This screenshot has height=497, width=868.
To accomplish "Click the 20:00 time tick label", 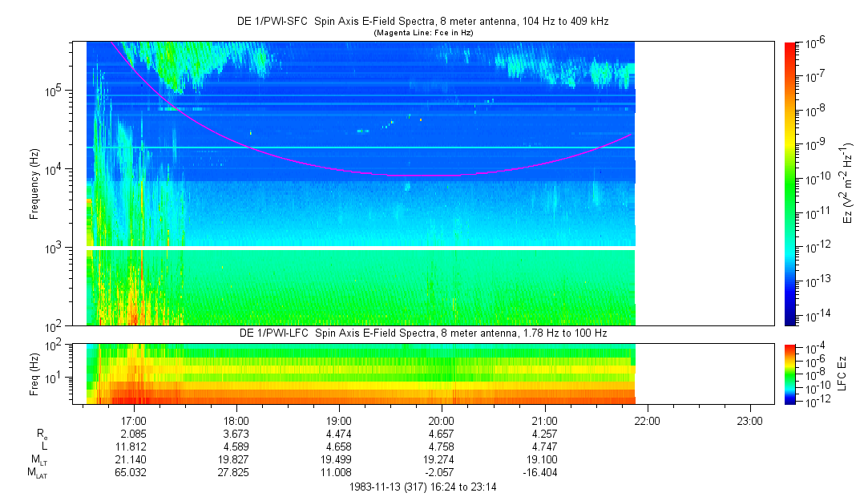I will point(442,420).
